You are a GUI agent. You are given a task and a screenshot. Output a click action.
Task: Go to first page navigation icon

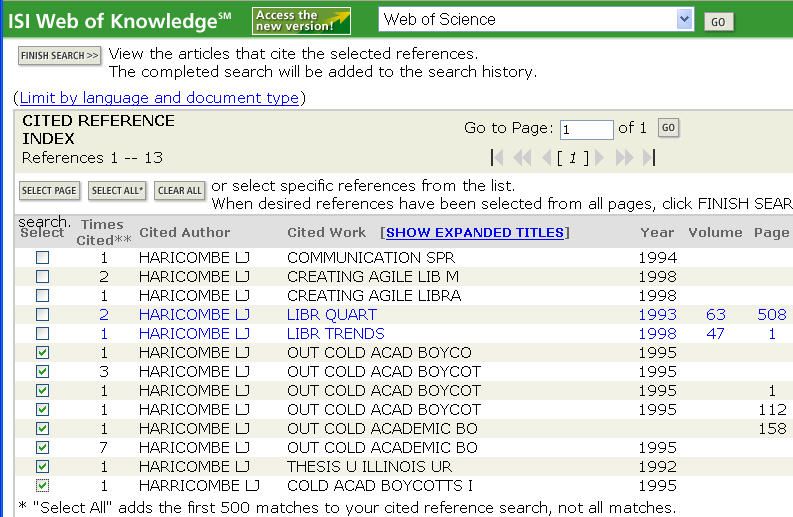[x=497, y=158]
